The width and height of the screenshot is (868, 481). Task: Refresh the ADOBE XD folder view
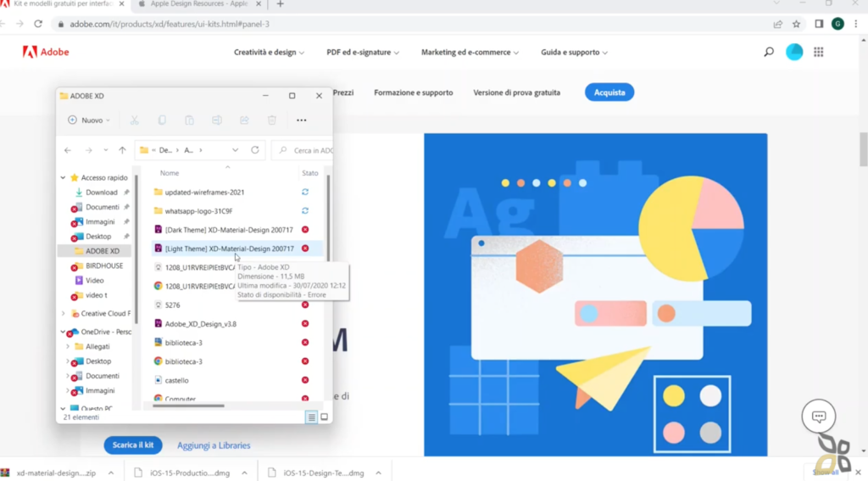(254, 150)
